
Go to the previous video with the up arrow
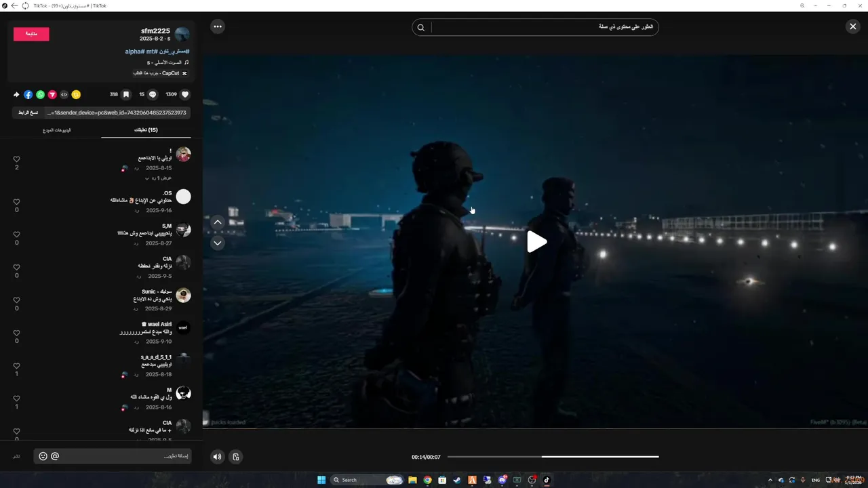218,222
